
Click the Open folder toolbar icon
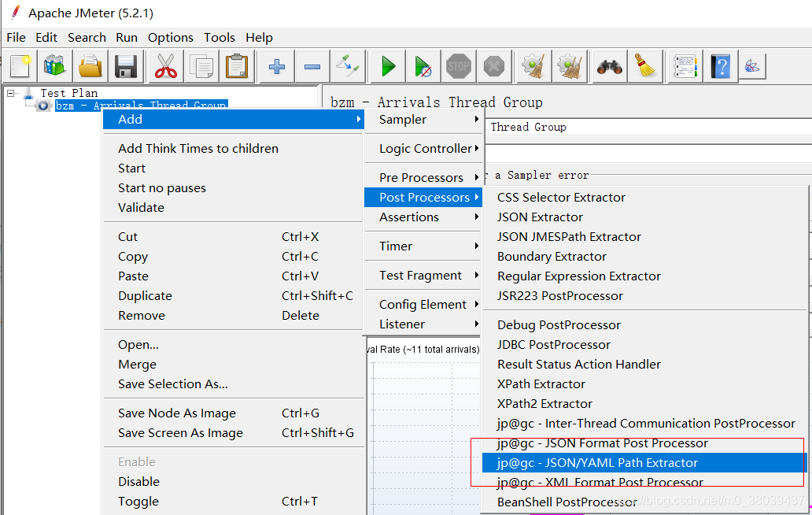(x=90, y=66)
